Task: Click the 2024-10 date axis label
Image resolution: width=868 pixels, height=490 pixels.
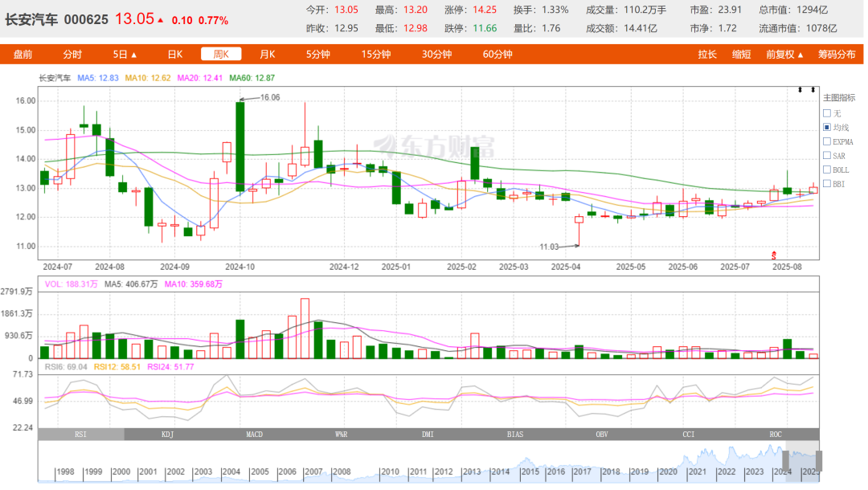Action: tap(240, 267)
